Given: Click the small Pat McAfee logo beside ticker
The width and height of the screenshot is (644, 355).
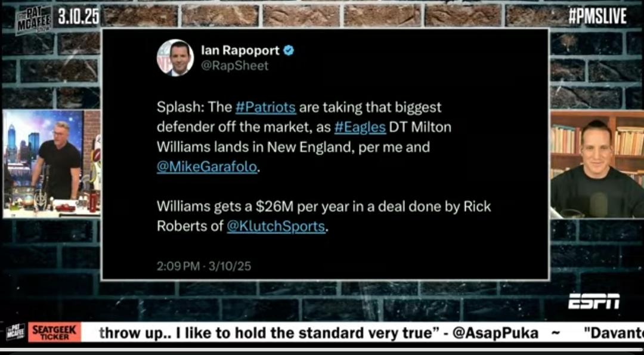Looking at the screenshot, I should [16, 332].
